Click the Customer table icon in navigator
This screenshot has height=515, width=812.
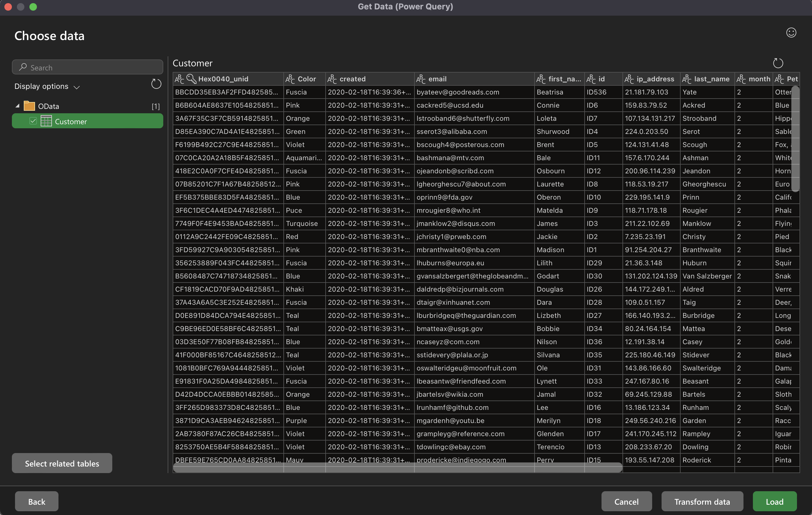(46, 121)
